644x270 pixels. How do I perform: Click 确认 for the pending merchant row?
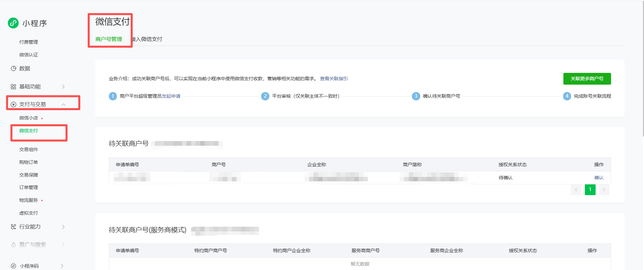(x=599, y=178)
